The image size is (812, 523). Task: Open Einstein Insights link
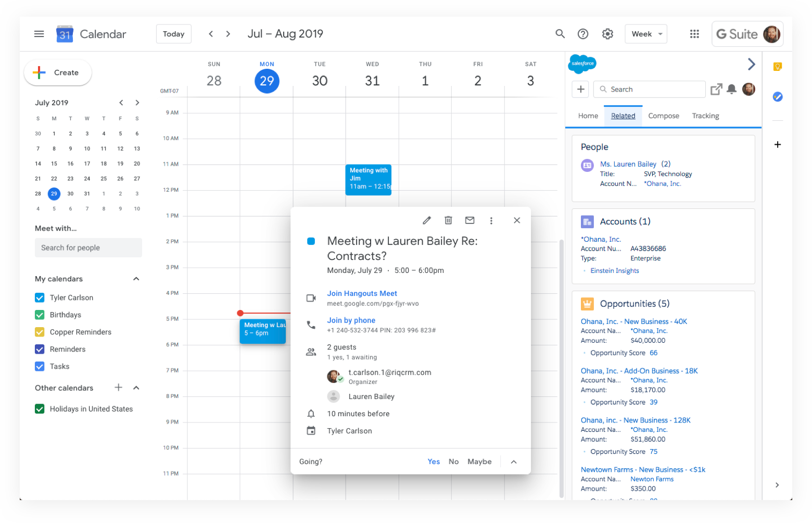point(615,271)
